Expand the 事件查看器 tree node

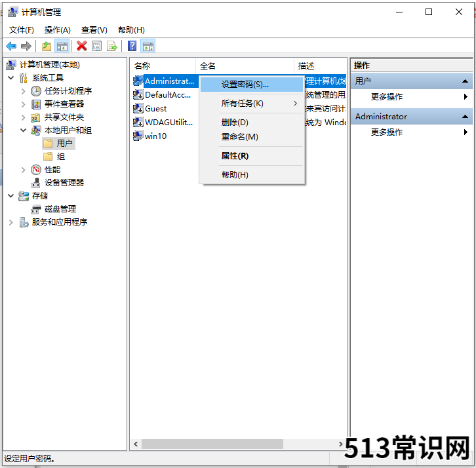pos(24,104)
